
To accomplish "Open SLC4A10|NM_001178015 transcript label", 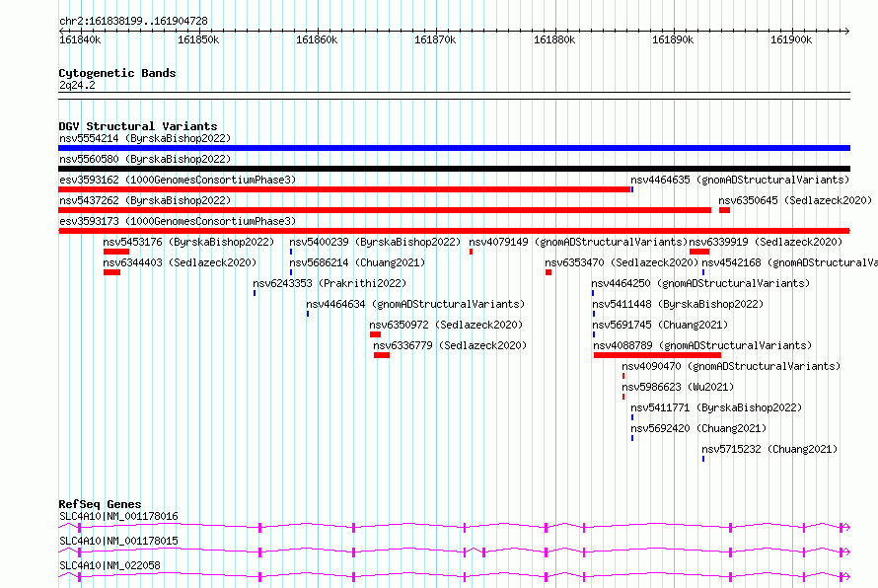I will point(118,541).
